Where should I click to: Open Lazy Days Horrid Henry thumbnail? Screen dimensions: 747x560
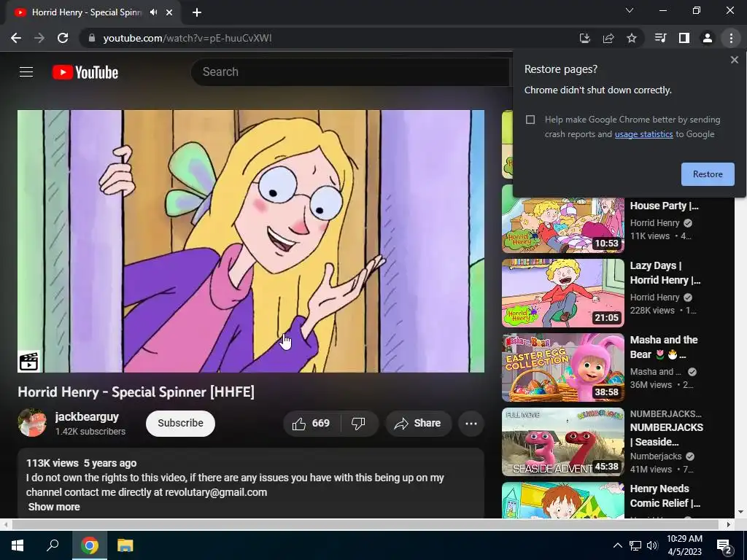click(x=562, y=293)
